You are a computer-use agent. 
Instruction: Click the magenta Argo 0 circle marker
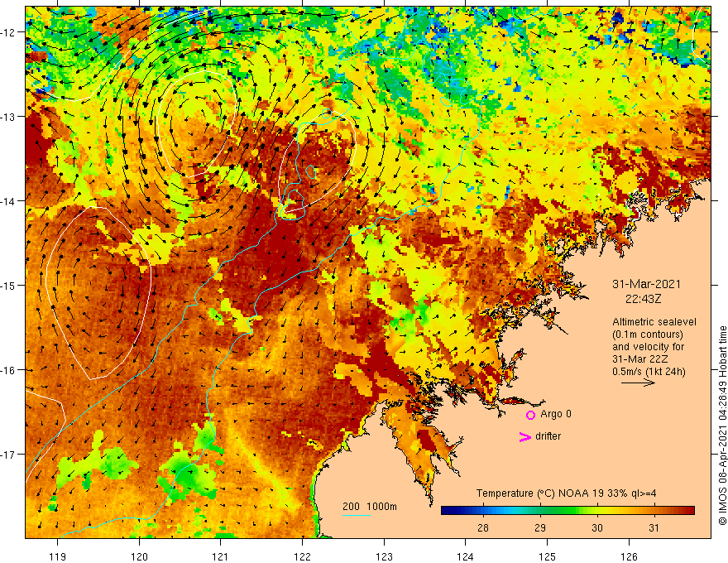(x=530, y=415)
